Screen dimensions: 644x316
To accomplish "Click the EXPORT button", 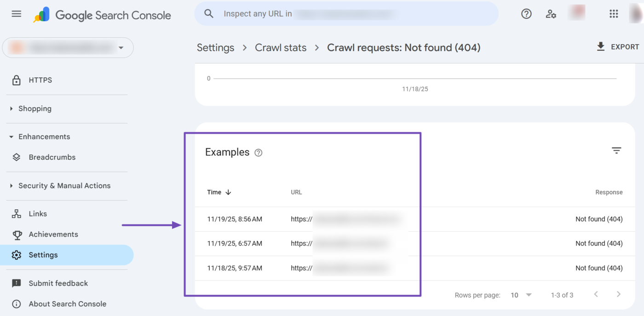I will (x=618, y=46).
